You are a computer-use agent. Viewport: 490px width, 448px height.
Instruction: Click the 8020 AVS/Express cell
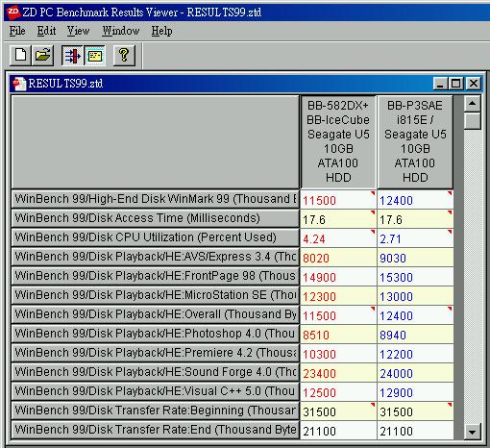(x=338, y=258)
